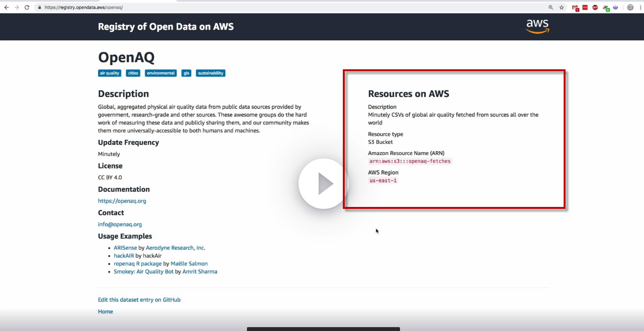Open the Gmail checker extension icon
This screenshot has height=331, width=644.
click(x=575, y=8)
